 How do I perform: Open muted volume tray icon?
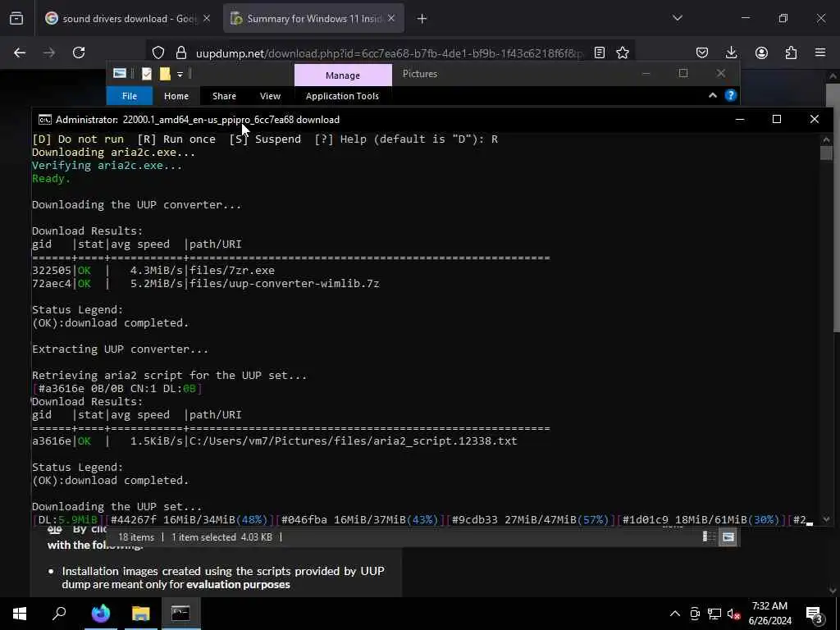click(734, 614)
